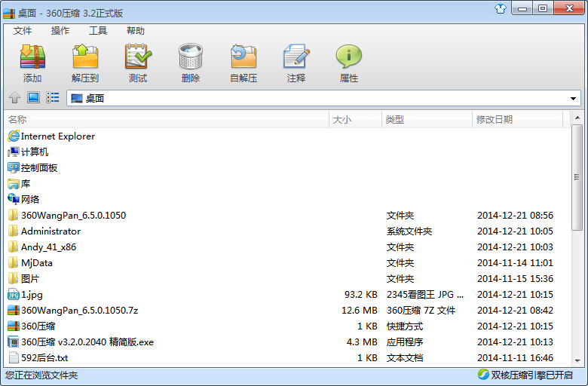Click the vertical scrollbar thumb
The height and width of the screenshot is (386, 588).
[x=577, y=177]
